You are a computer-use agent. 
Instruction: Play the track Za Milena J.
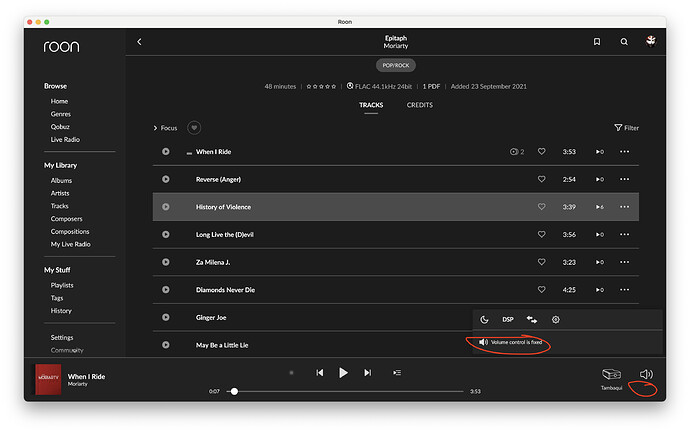click(x=165, y=262)
